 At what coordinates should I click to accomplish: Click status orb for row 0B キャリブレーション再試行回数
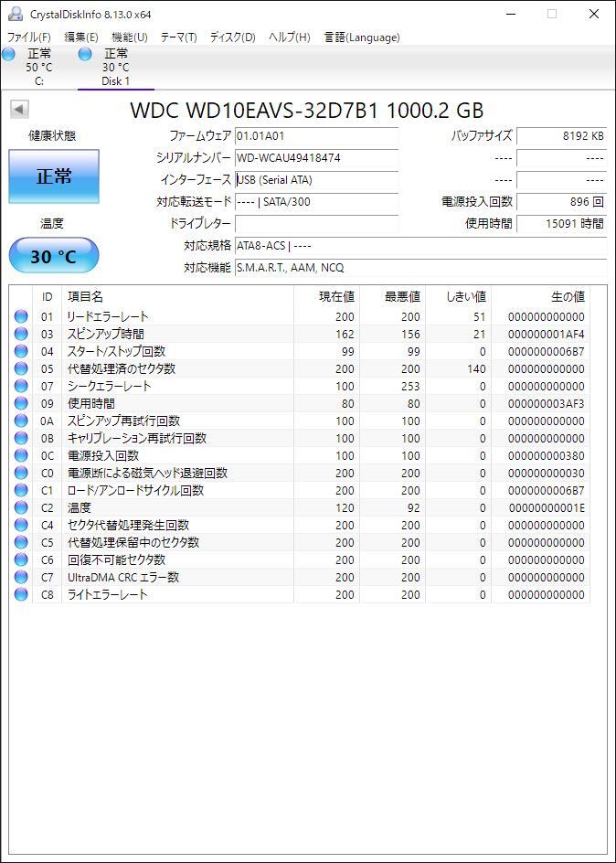tap(21, 438)
